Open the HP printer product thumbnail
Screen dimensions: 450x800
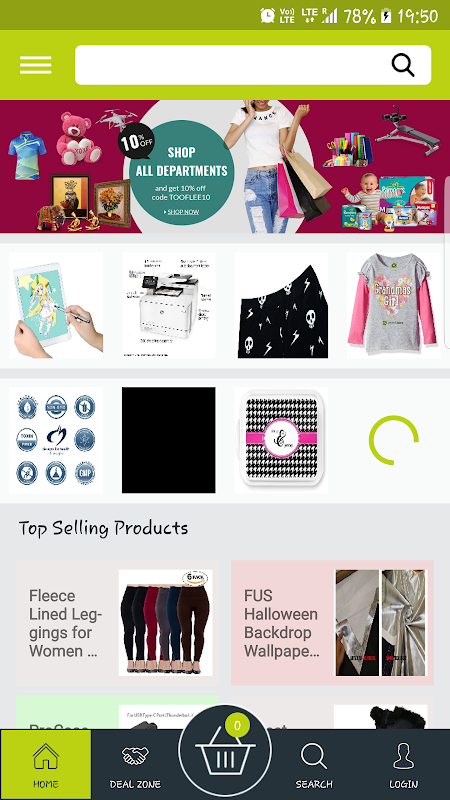coord(168,305)
